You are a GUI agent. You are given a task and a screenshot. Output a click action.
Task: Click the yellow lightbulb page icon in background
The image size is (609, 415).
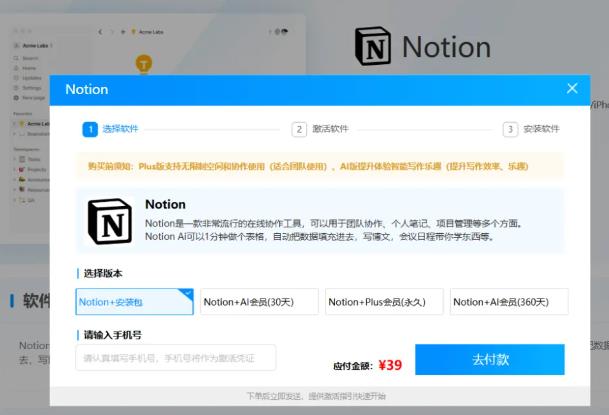(144, 63)
